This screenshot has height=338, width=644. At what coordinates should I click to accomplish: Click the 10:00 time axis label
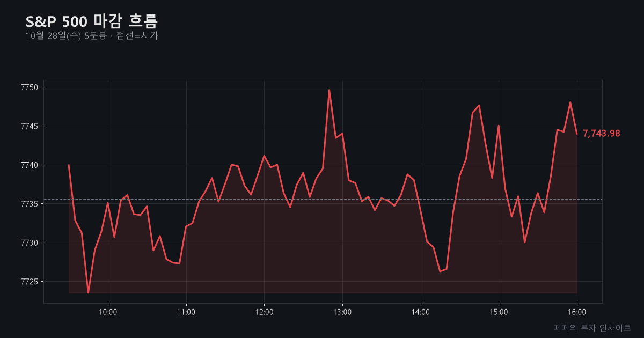pos(108,312)
